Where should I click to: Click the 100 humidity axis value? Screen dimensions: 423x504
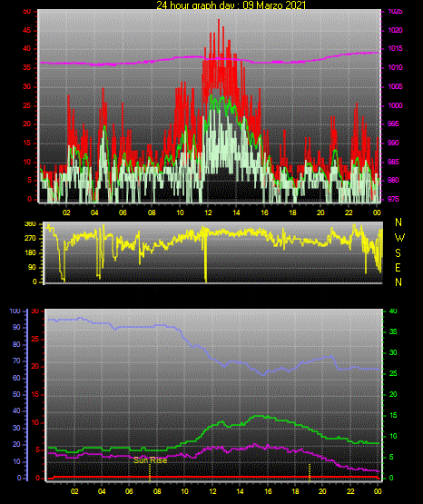coord(15,311)
